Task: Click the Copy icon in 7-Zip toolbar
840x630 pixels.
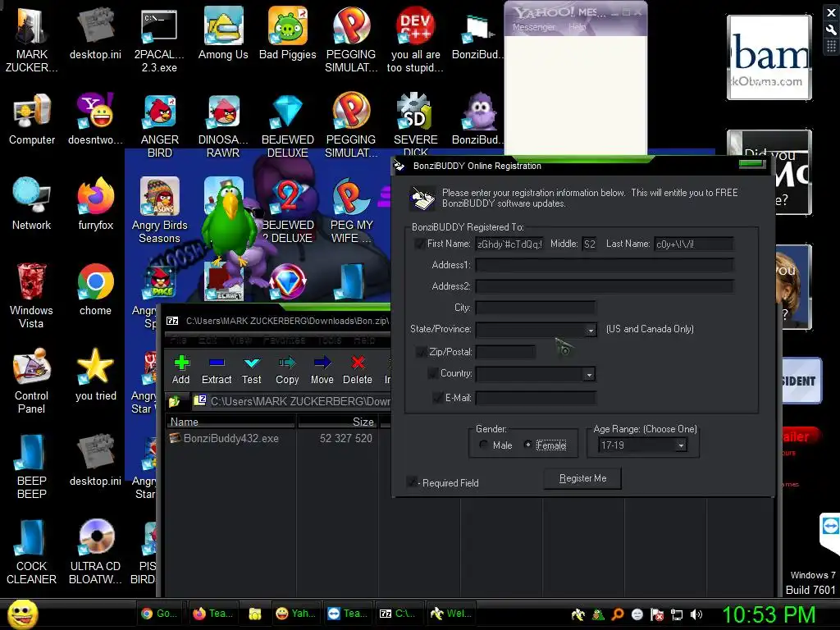Action: (x=287, y=370)
